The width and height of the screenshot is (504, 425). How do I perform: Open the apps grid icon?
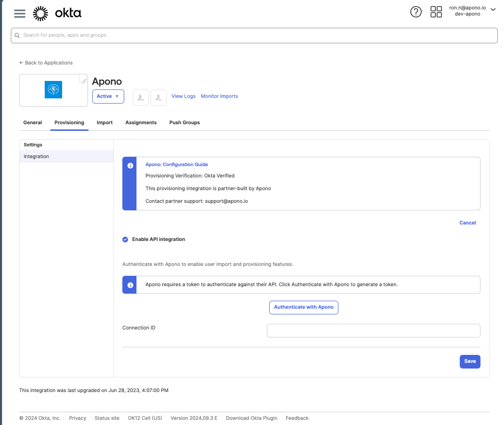pyautogui.click(x=436, y=12)
